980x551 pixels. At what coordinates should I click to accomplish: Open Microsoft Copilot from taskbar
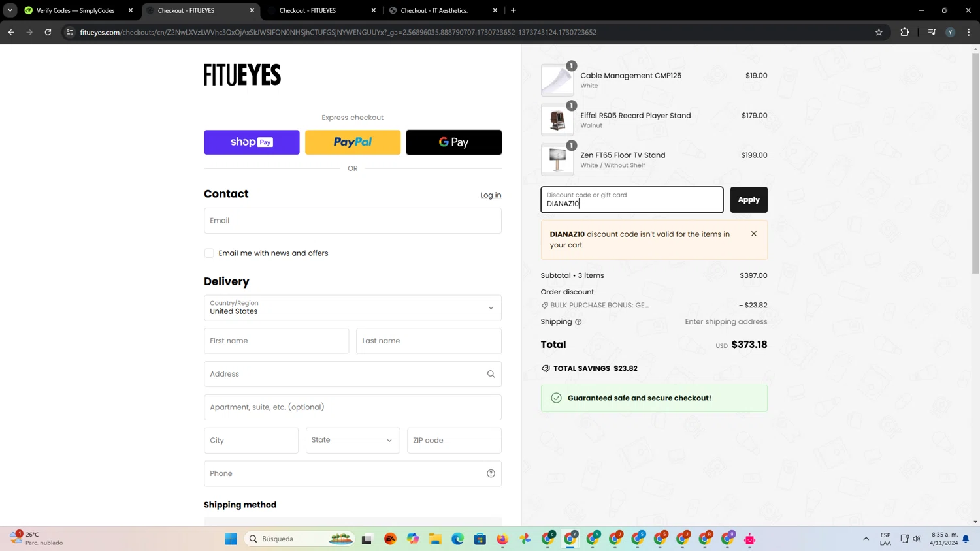(413, 539)
